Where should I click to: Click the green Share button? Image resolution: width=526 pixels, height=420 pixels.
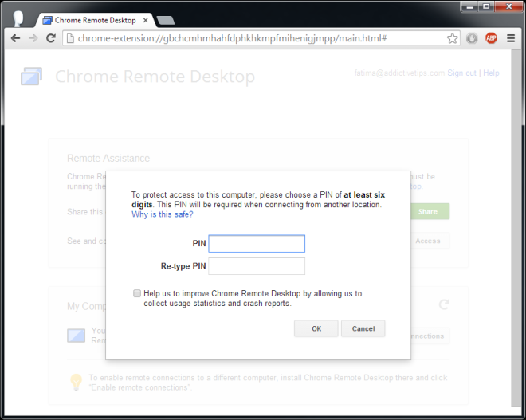(430, 212)
